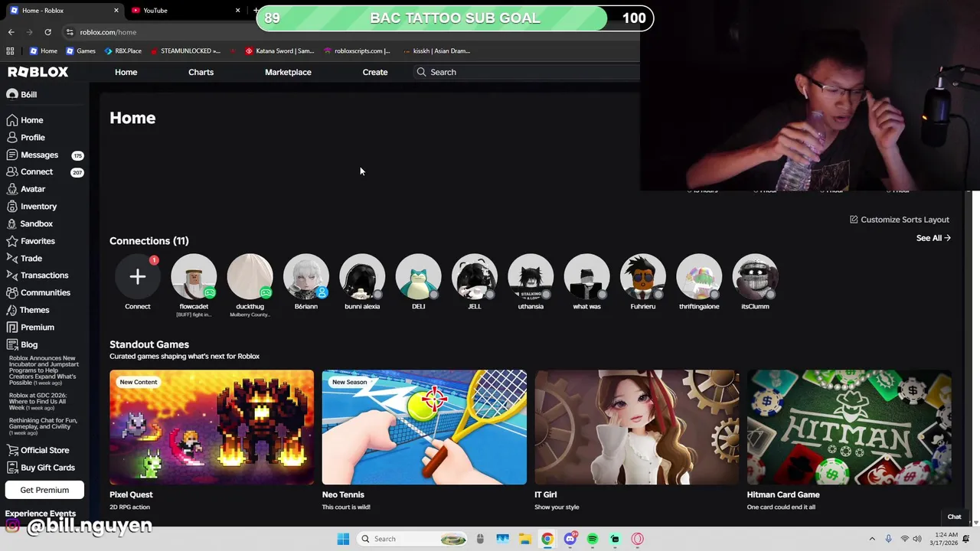The width and height of the screenshot is (980, 551).
Task: Click Customize Sorts Layout
Action: click(x=900, y=220)
